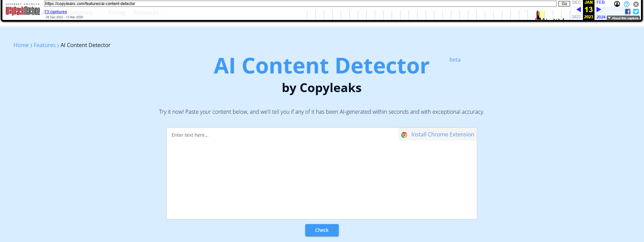Share capture on Facebook icon

[628, 12]
